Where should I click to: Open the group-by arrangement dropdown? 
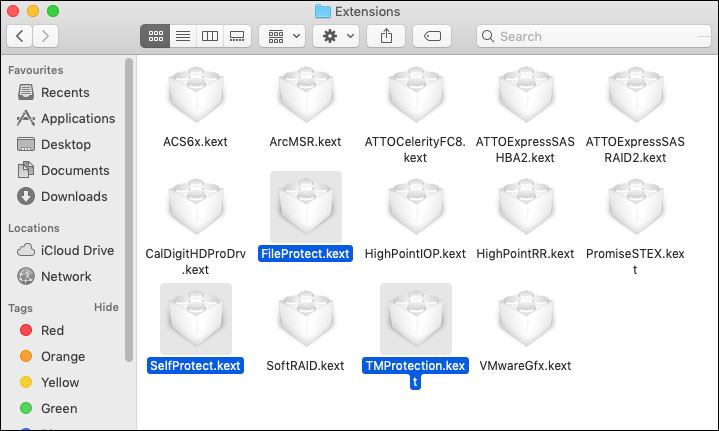point(282,36)
